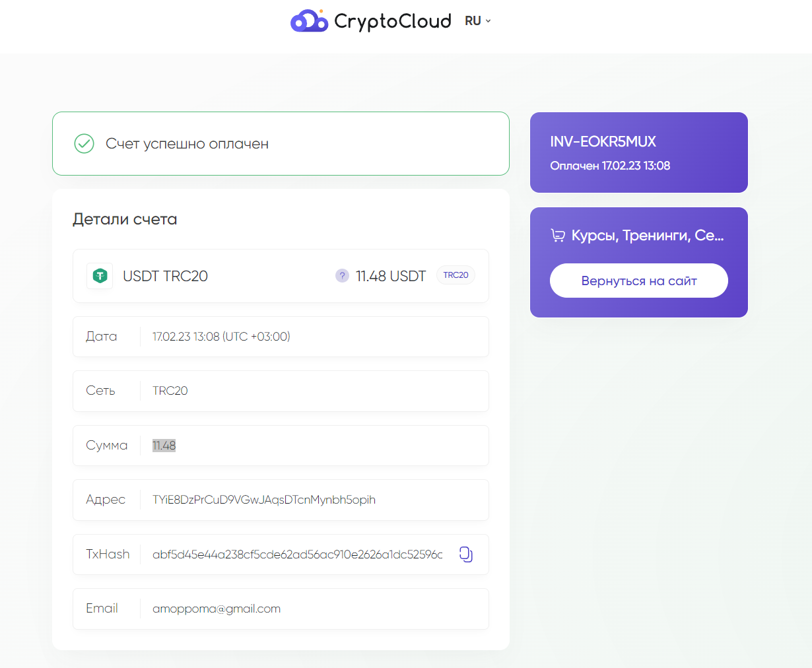The height and width of the screenshot is (668, 812).
Task: Click the Вернуться на сайт button
Action: [x=639, y=281]
